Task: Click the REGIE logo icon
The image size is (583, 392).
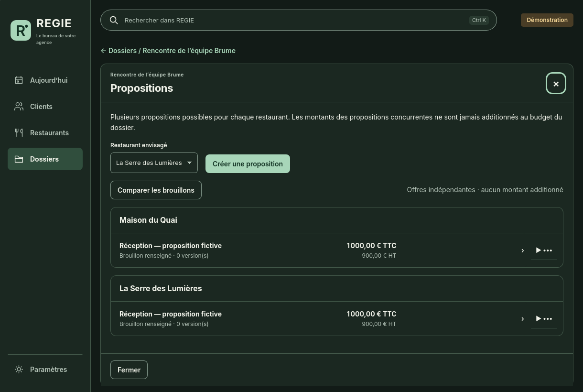Action: coord(21,30)
